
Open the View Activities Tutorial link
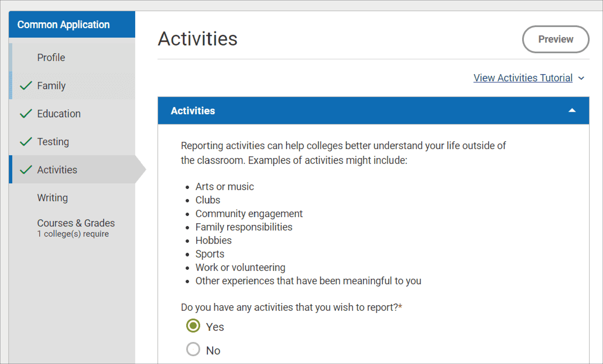point(523,78)
